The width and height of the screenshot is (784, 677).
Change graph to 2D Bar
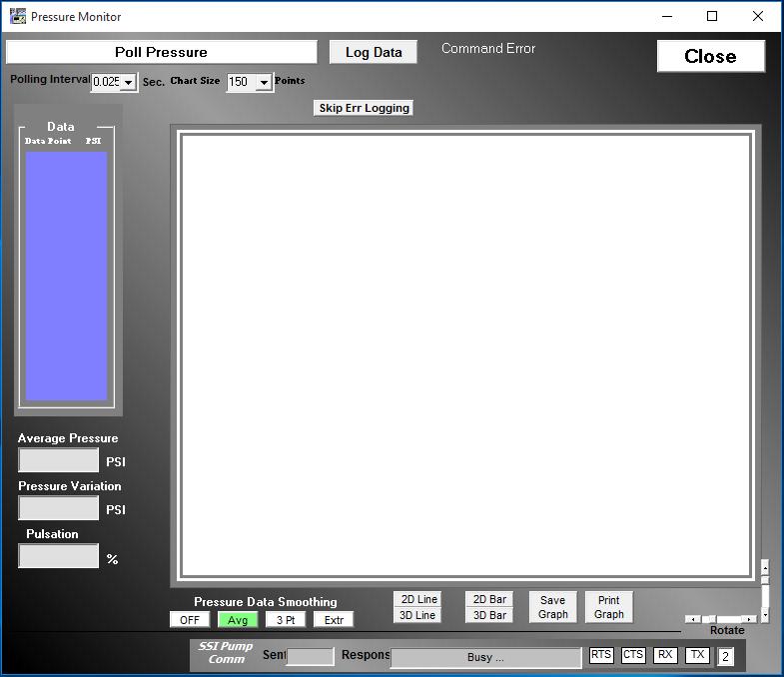pos(489,599)
